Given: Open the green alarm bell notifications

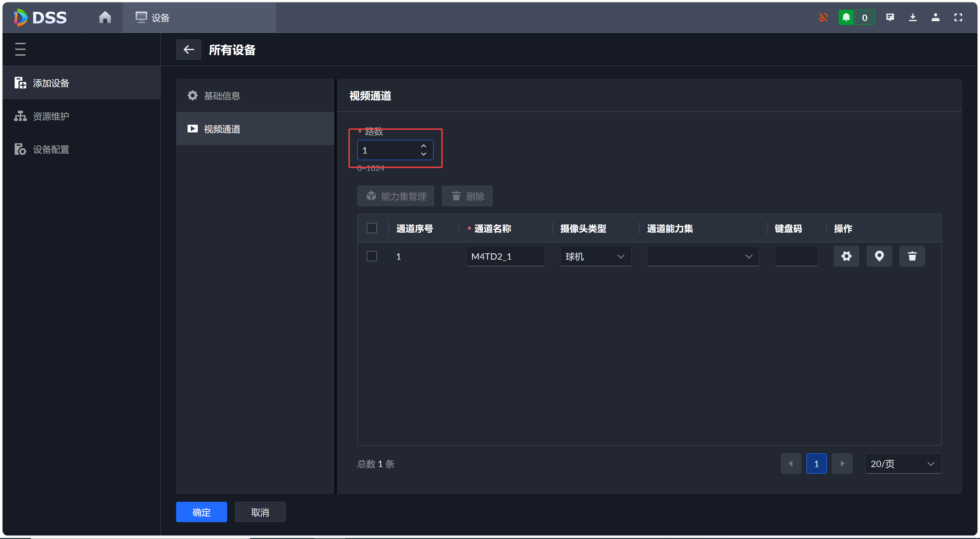Looking at the screenshot, I should (846, 18).
